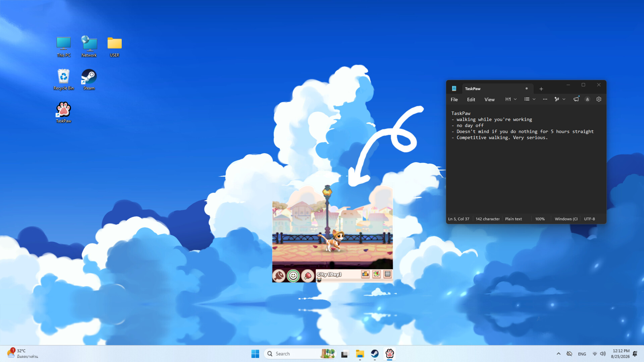This screenshot has height=362, width=644.
Task: Click the small cat face on progress bar
Action: click(319, 280)
